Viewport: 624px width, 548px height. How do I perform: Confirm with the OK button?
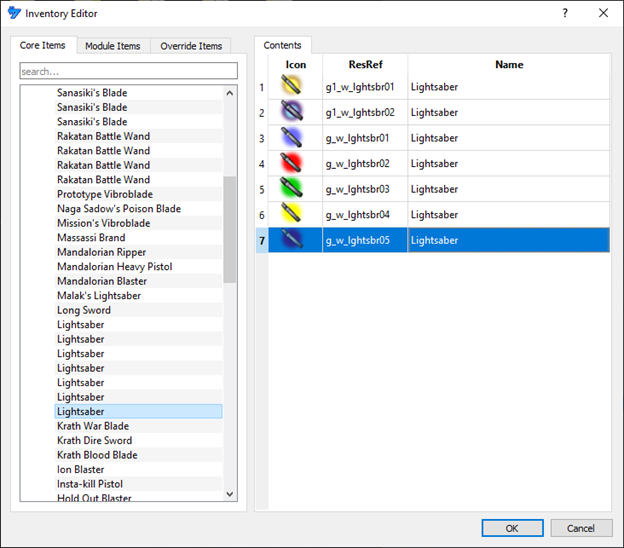tap(512, 528)
